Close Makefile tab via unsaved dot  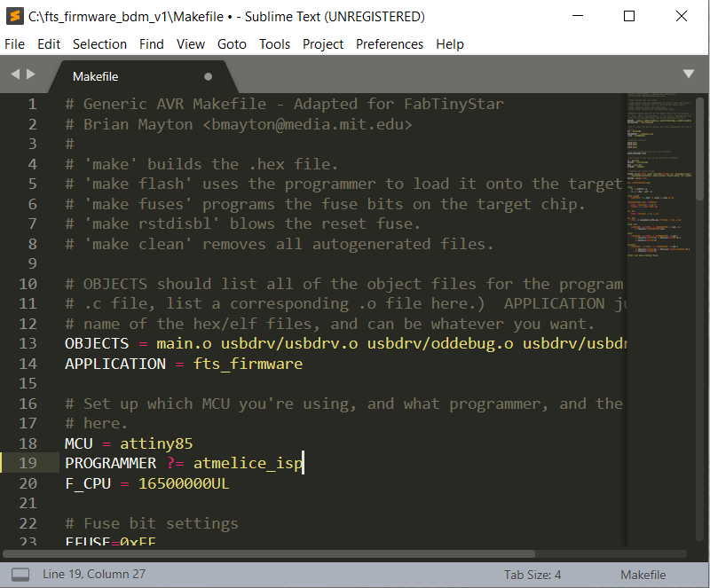tap(208, 76)
